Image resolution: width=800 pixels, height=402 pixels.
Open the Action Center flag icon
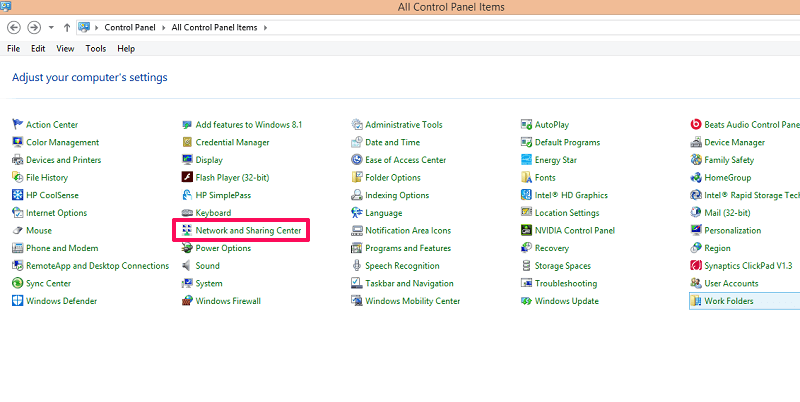click(17, 124)
